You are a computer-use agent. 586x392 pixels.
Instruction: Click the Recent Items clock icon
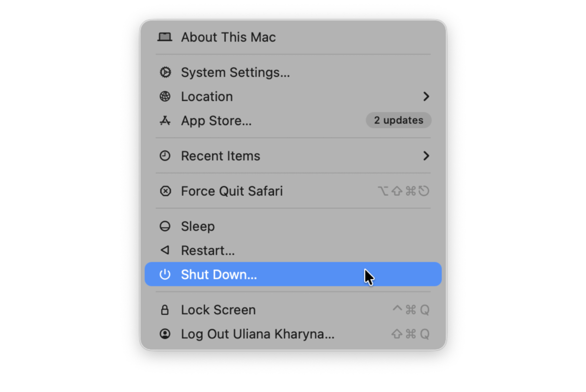click(x=165, y=156)
